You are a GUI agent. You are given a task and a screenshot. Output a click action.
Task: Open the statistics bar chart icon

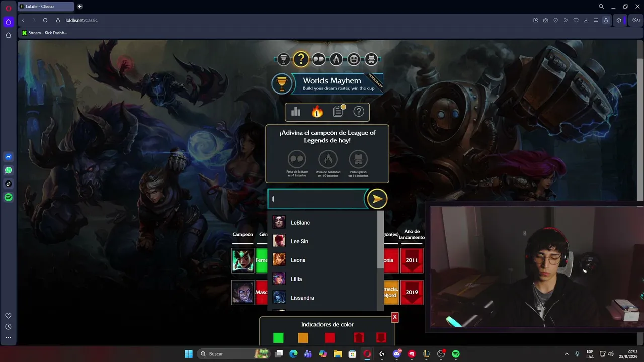(296, 112)
